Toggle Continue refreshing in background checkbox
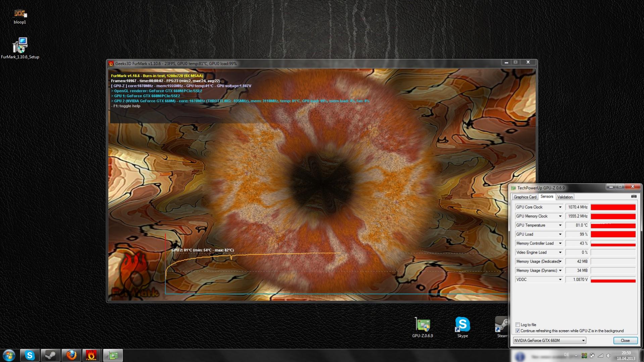This screenshot has height=362, width=644. (517, 331)
